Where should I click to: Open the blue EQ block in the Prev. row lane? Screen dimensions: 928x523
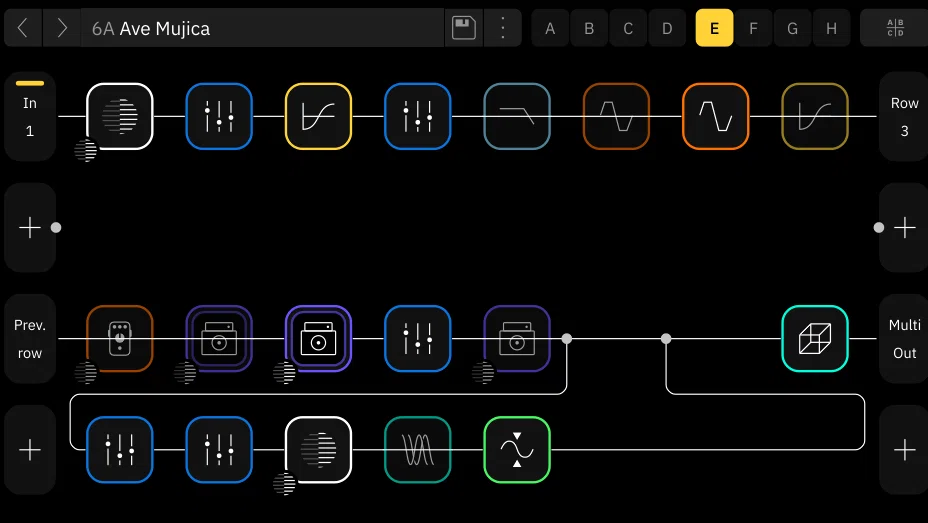point(418,339)
